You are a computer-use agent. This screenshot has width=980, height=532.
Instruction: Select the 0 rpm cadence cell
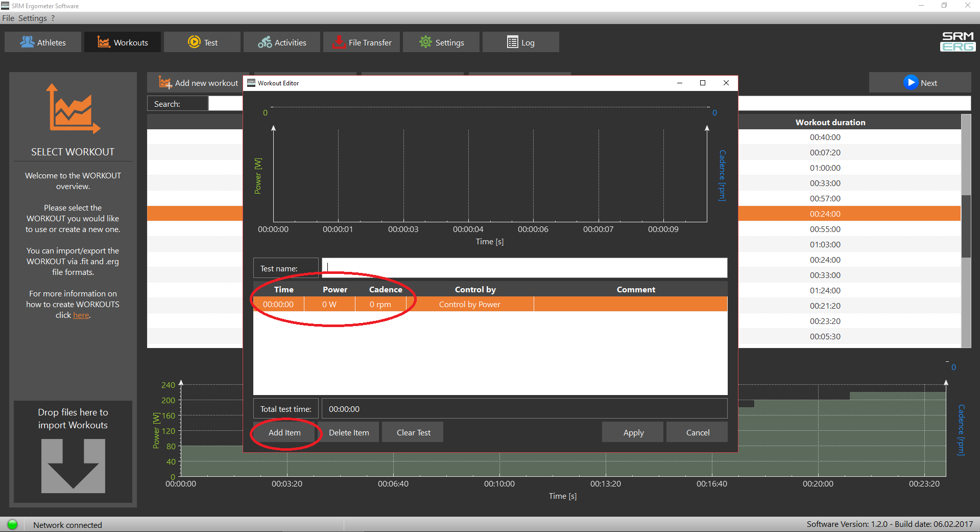[380, 304]
